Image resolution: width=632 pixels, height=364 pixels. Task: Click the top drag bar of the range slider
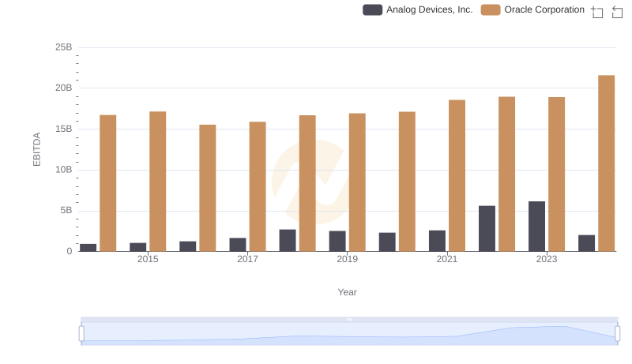(x=349, y=319)
